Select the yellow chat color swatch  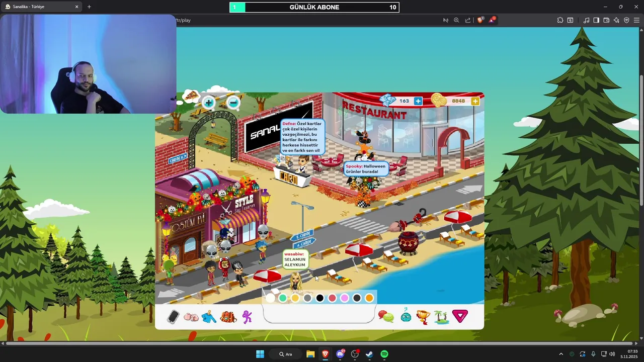[295, 298]
